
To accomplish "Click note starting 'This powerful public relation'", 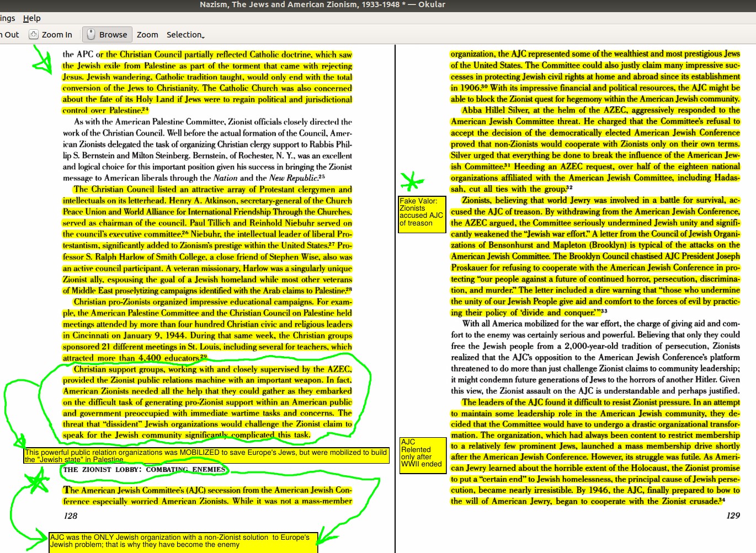I will point(206,455).
